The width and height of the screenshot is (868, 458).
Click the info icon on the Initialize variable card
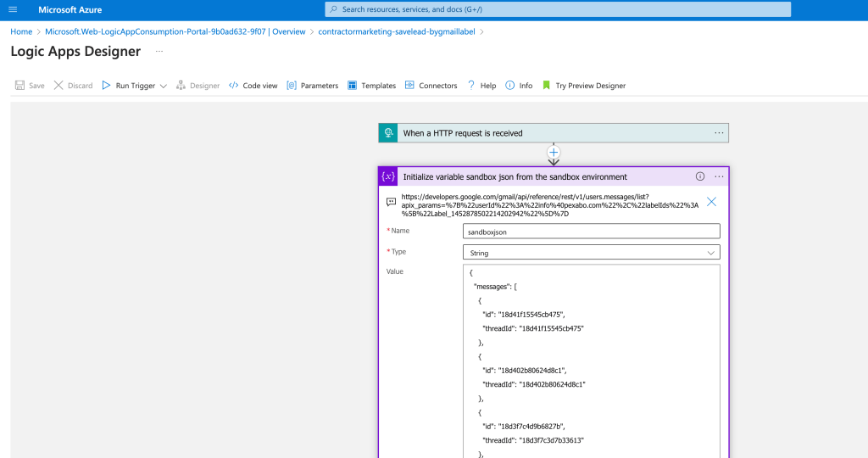(700, 176)
